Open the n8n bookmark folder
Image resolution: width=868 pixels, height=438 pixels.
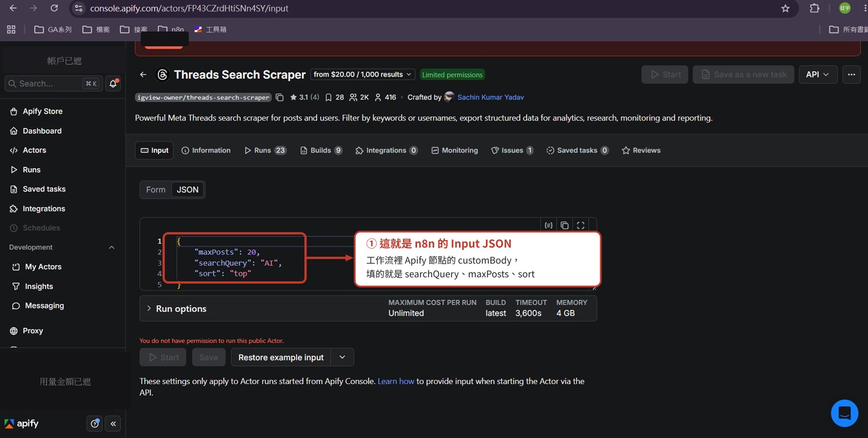[171, 29]
